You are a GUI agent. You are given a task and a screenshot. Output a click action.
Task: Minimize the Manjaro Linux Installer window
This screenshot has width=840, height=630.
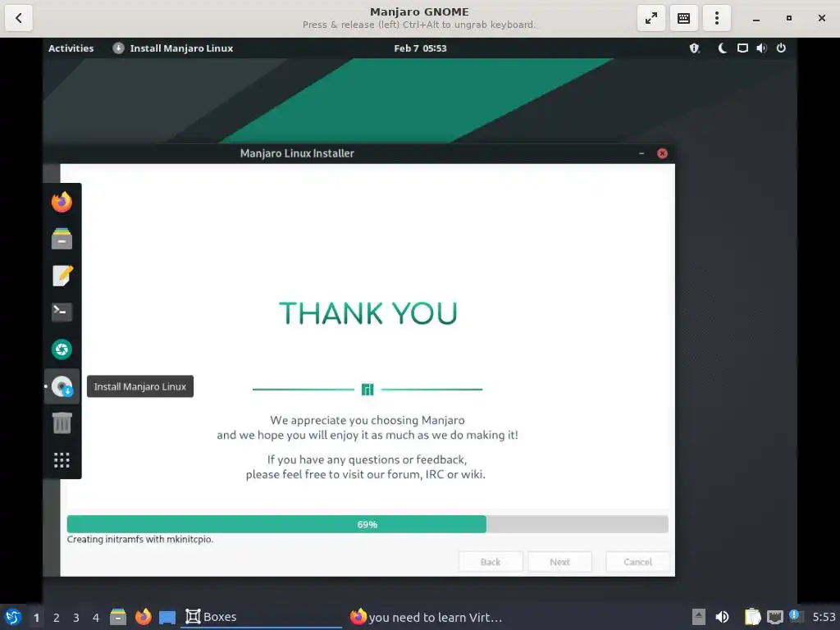coord(641,153)
